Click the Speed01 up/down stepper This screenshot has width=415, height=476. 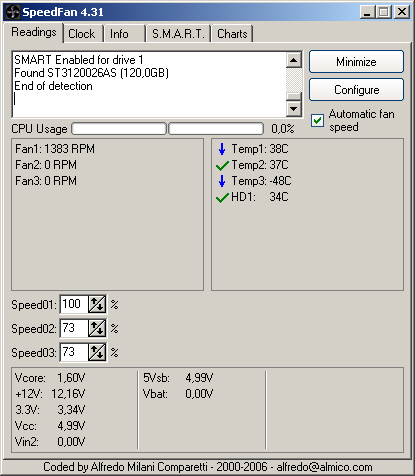(97, 304)
